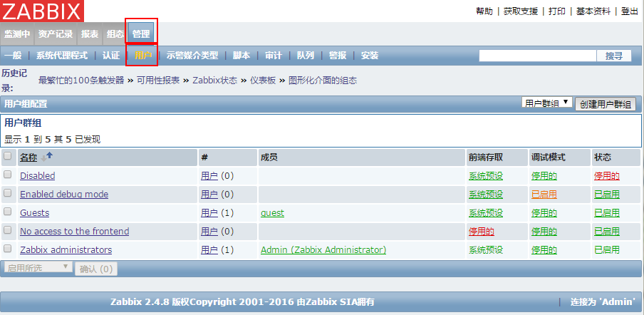Open the 监测中 main tab
Viewport: 644px width, 315px height.
point(17,34)
